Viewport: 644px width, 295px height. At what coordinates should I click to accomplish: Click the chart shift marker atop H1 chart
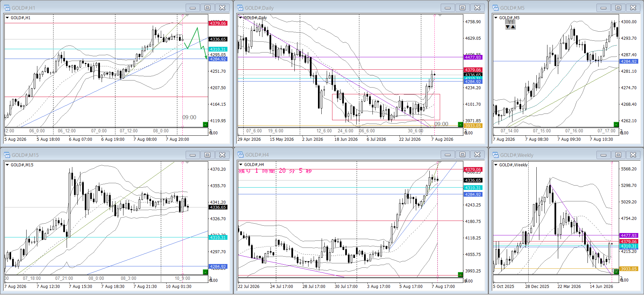point(187,15)
